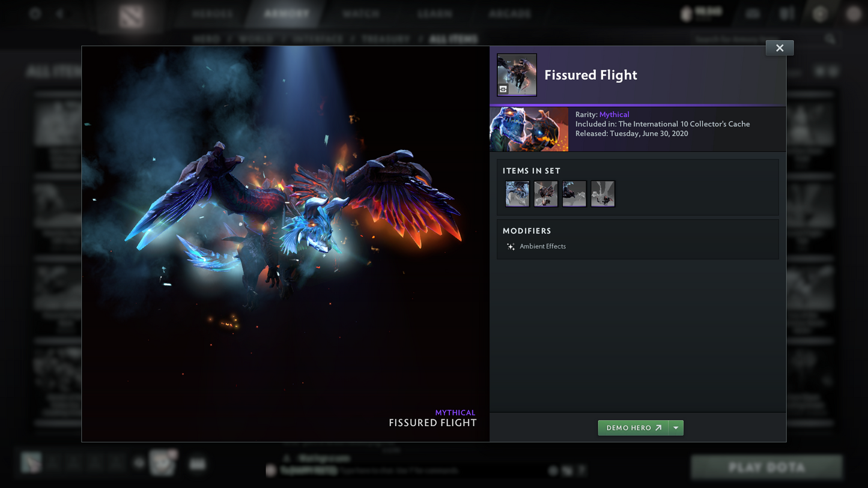Select the third item in set thumbnail

(x=574, y=194)
